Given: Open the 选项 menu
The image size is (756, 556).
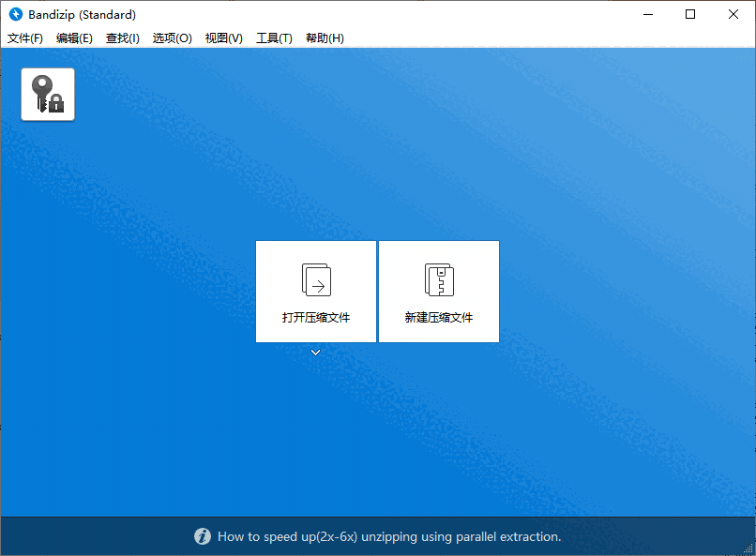Looking at the screenshot, I should (x=172, y=38).
